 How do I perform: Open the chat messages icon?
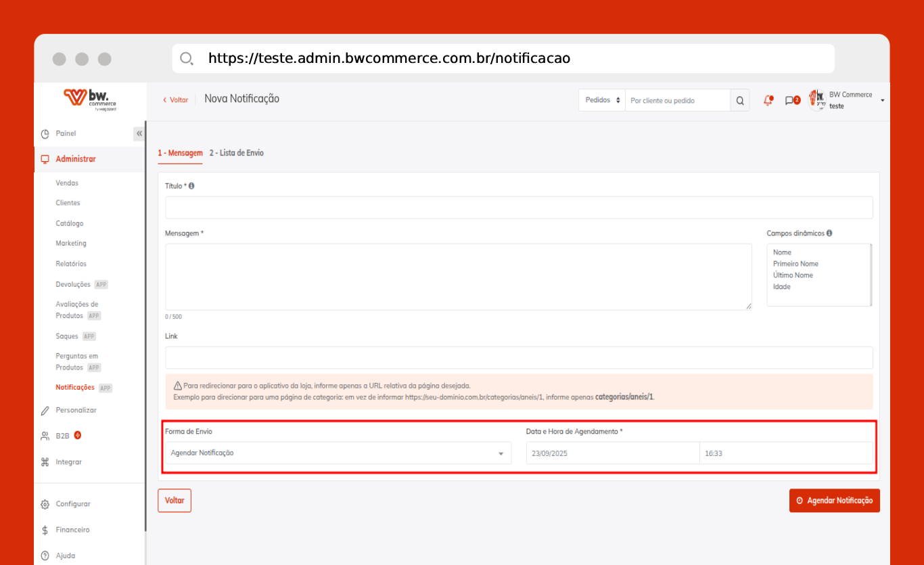coord(791,100)
